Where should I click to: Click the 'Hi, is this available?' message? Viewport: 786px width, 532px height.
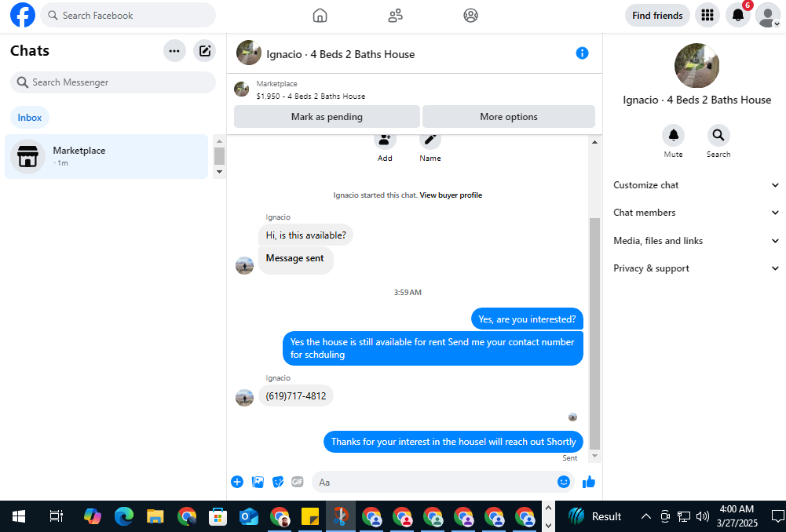pos(305,235)
